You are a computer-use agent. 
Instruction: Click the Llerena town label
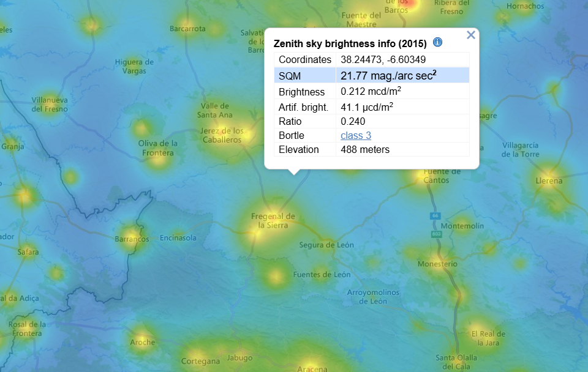[x=549, y=181]
